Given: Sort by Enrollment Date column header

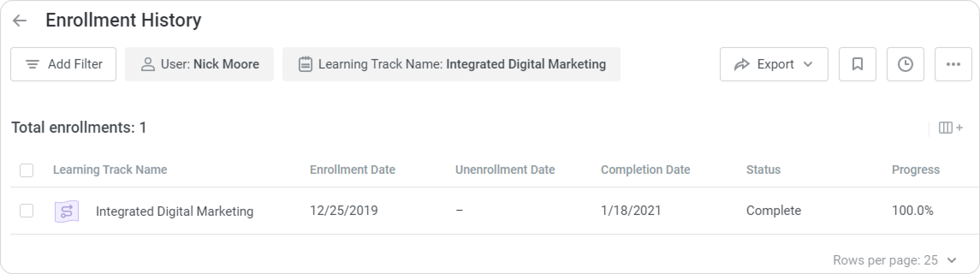Looking at the screenshot, I should coord(352,170).
